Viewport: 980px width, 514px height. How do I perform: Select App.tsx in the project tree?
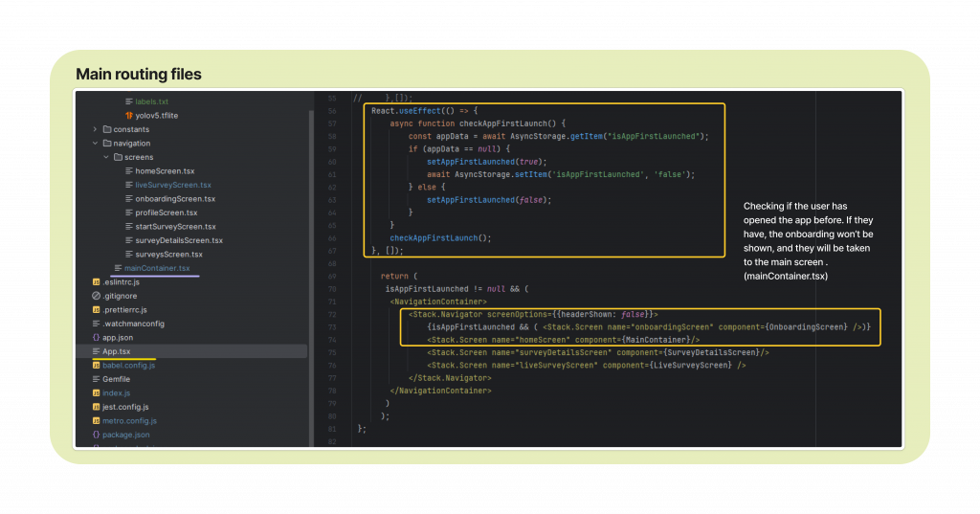coord(116,352)
